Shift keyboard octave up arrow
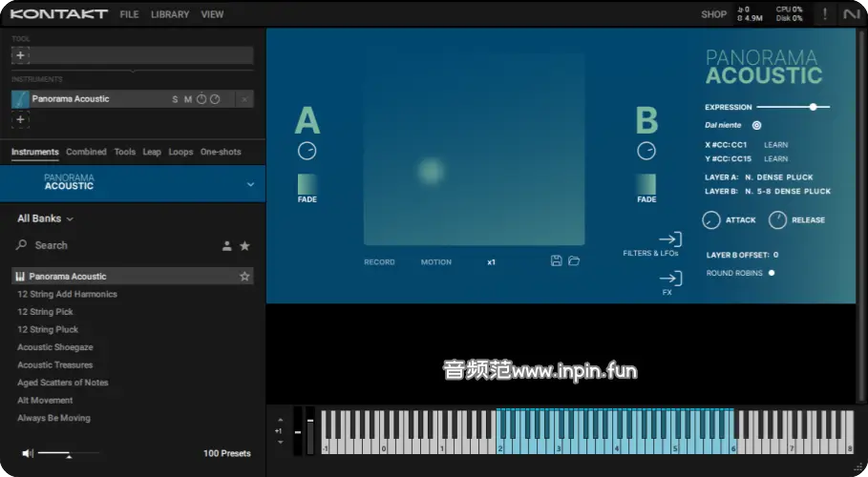This screenshot has height=477, width=868. 280,420
